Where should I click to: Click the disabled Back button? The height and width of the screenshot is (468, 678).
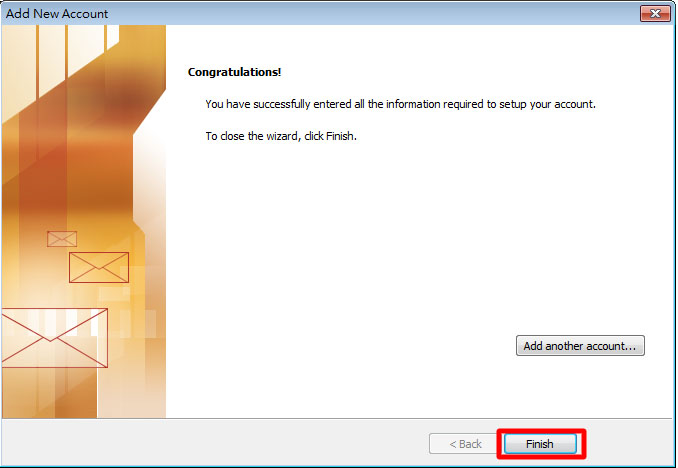coord(465,444)
